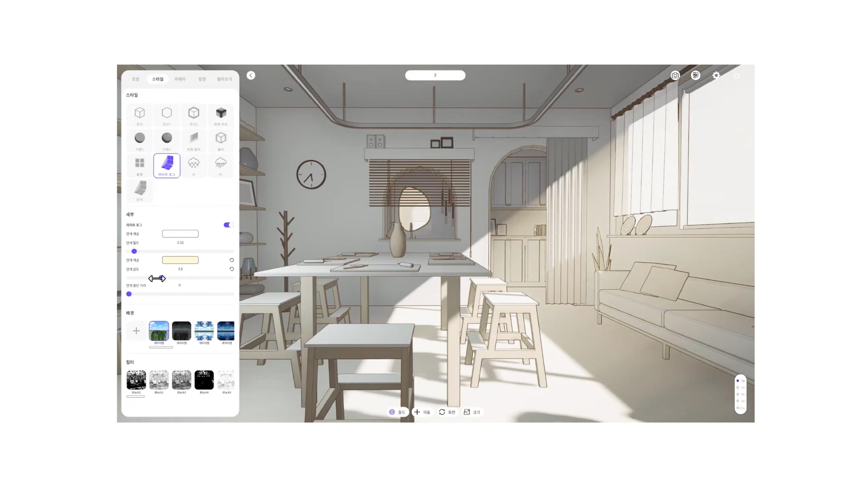Screen dimensions: 868x488
Task: Select the 회전 rotate tool
Action: click(447, 412)
